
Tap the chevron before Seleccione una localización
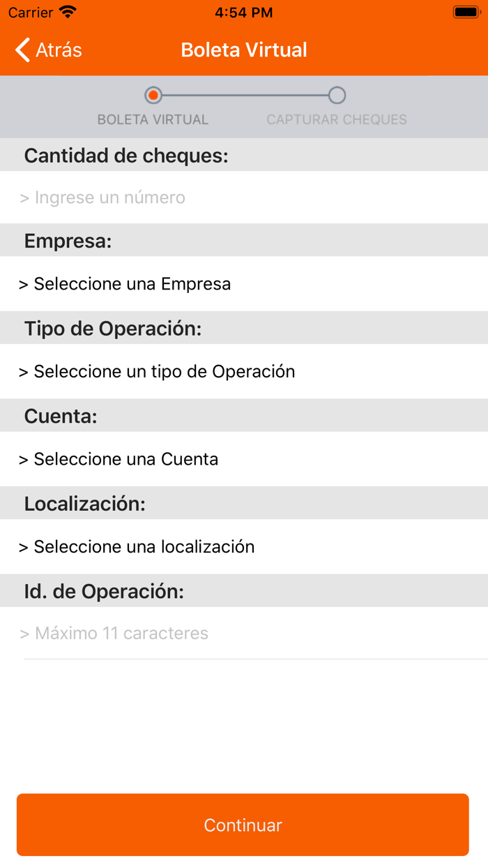point(24,547)
